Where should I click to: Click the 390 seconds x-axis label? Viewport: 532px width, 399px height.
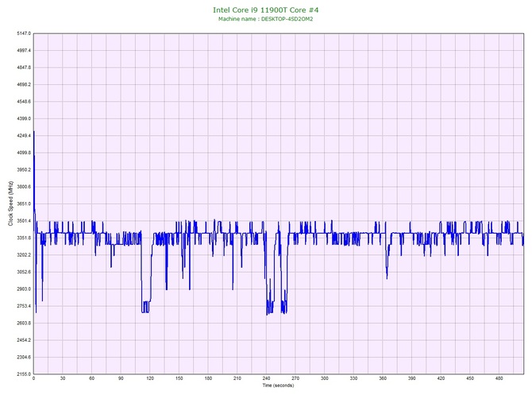pyautogui.click(x=412, y=378)
